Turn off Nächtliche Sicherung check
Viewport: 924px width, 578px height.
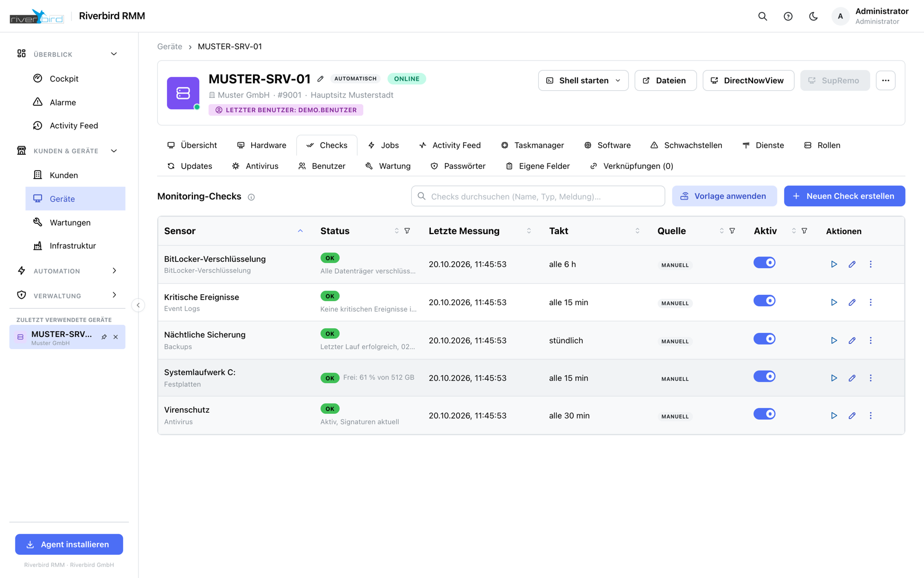(765, 339)
